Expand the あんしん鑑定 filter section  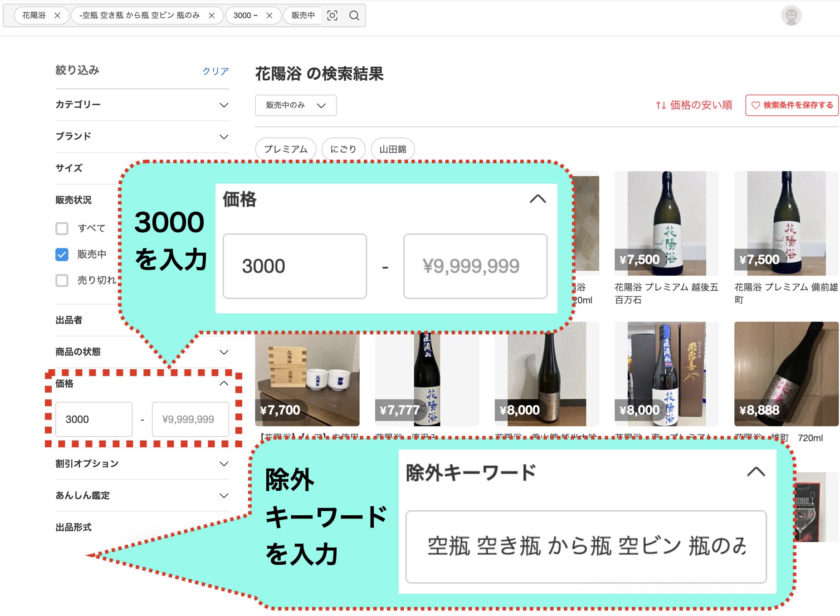point(142,495)
